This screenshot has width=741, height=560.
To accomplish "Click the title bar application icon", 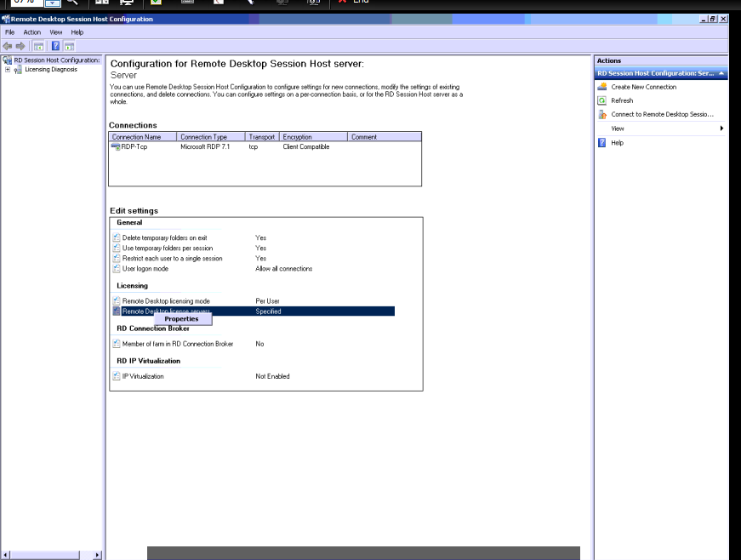I will click(6, 19).
